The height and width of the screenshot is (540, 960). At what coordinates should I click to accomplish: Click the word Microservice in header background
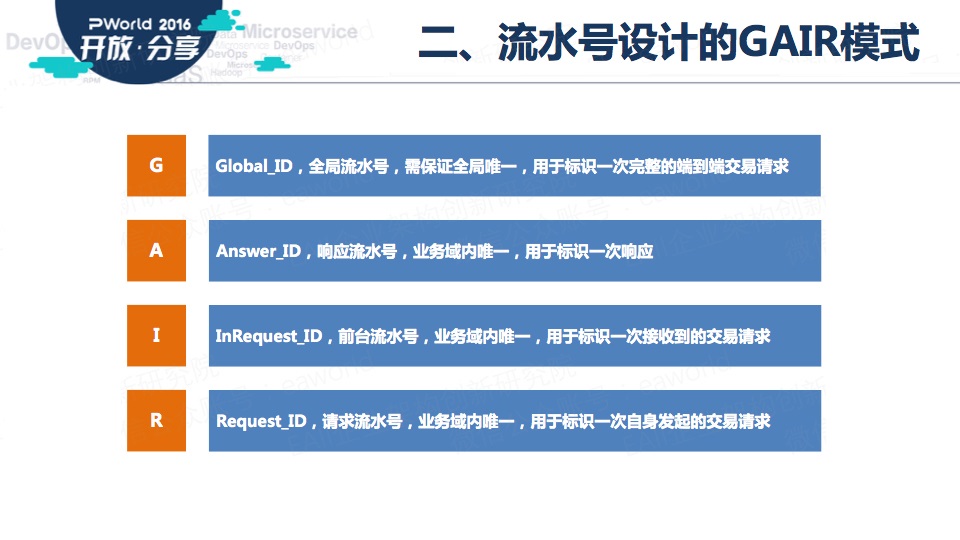point(299,32)
